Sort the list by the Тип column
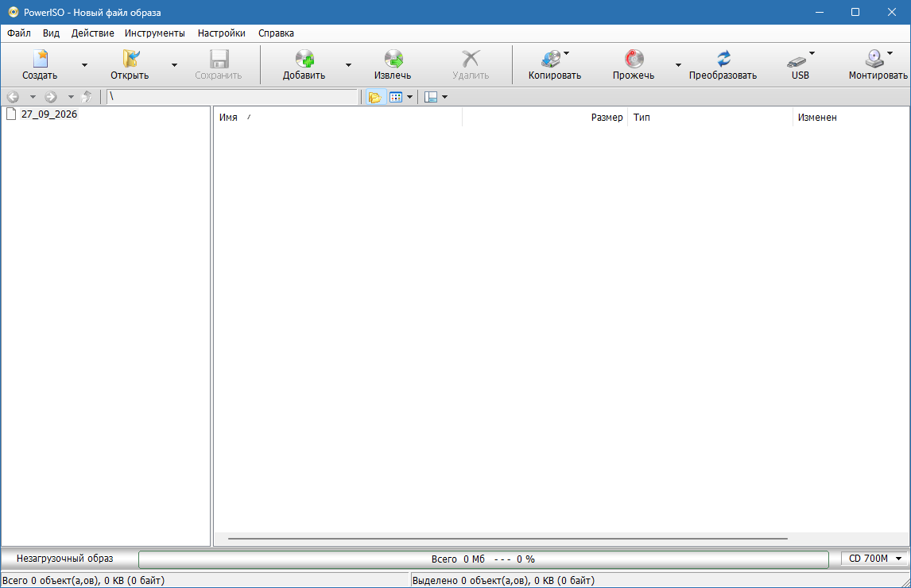This screenshot has width=911, height=588. (x=710, y=118)
